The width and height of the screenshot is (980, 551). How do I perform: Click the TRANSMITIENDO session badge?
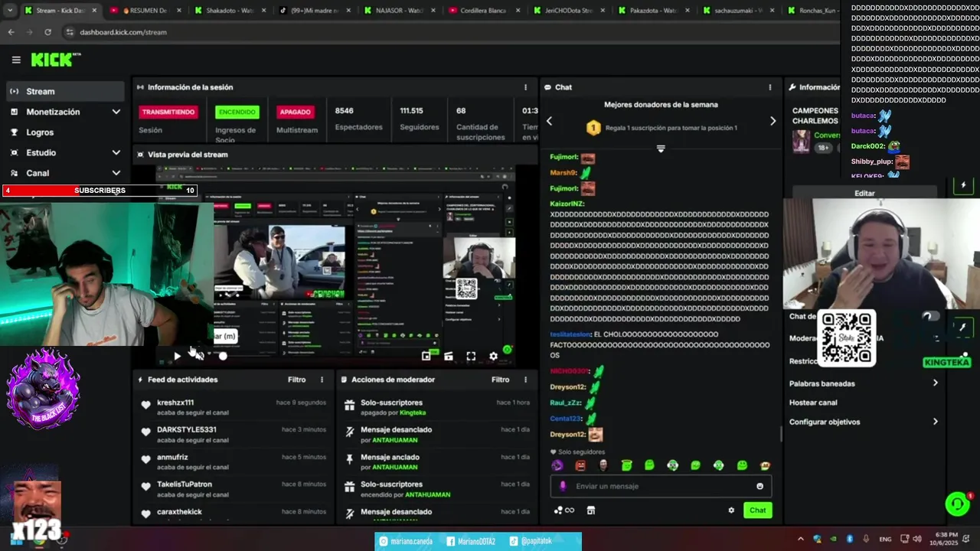168,112
